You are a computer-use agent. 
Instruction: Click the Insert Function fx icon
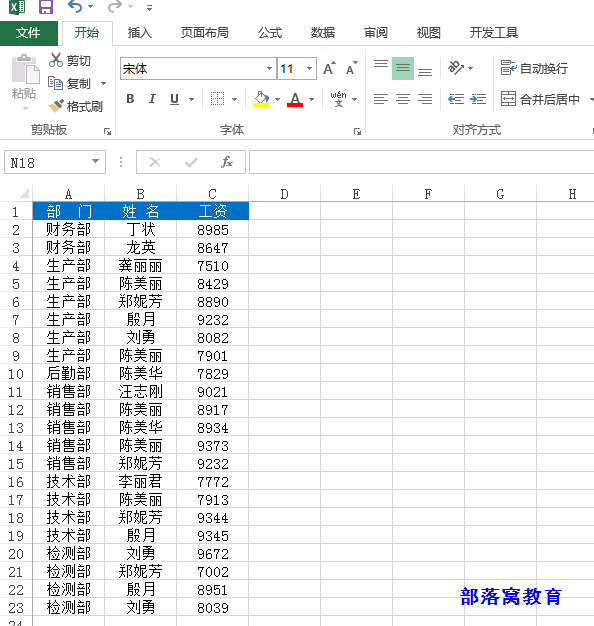point(227,162)
